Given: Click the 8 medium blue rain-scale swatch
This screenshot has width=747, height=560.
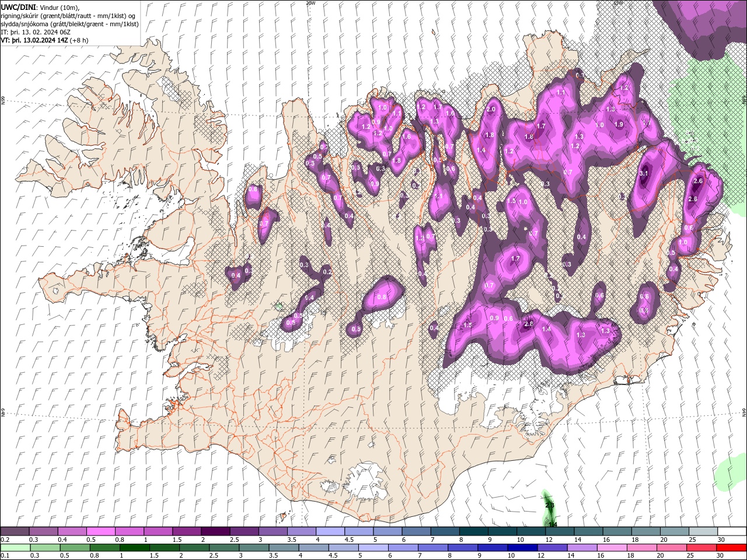Looking at the screenshot, I should click(x=462, y=548).
